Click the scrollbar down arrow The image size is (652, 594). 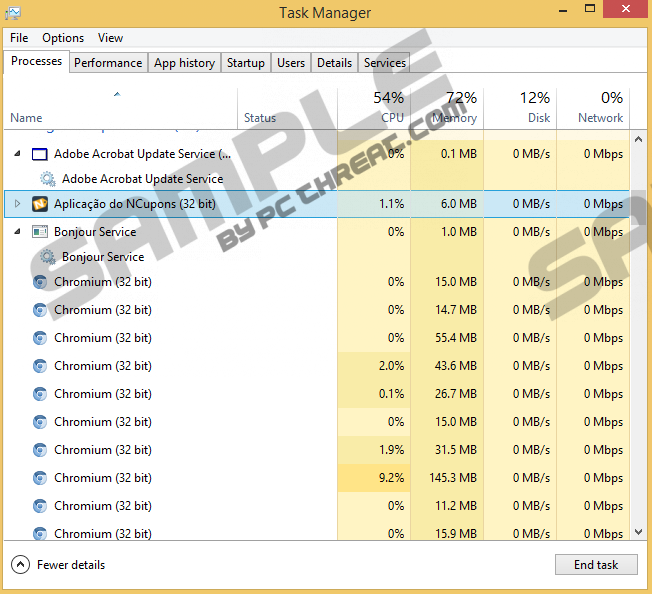tap(639, 532)
